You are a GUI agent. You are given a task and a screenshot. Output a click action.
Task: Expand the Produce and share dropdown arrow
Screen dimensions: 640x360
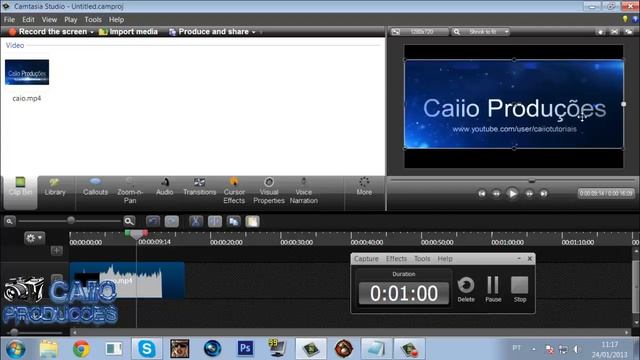(253, 32)
